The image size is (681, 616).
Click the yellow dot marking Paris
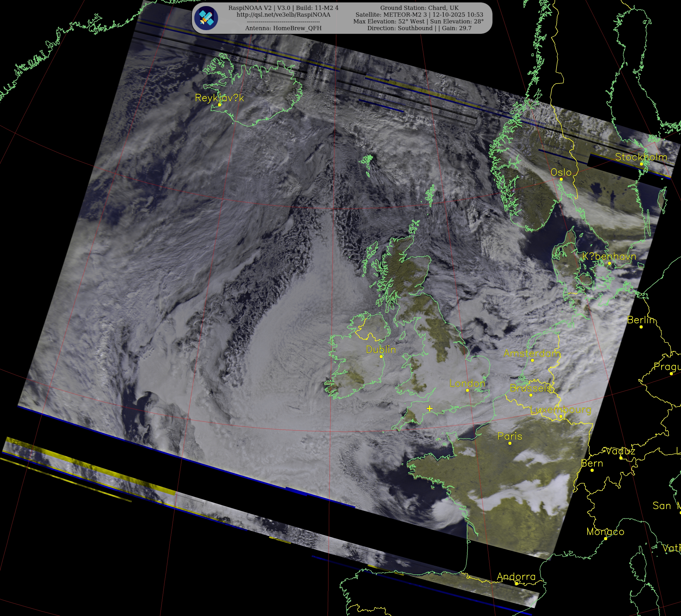pyautogui.click(x=510, y=443)
